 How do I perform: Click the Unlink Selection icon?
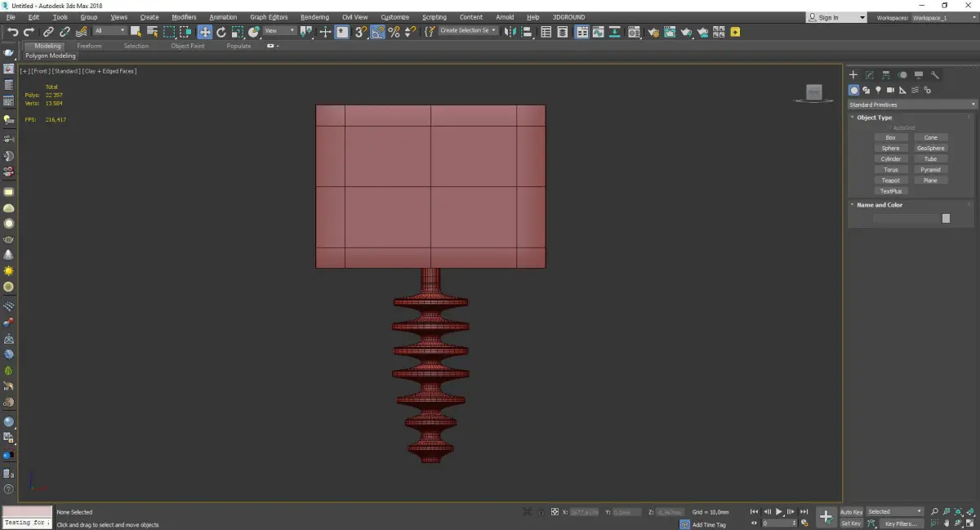coord(65,32)
